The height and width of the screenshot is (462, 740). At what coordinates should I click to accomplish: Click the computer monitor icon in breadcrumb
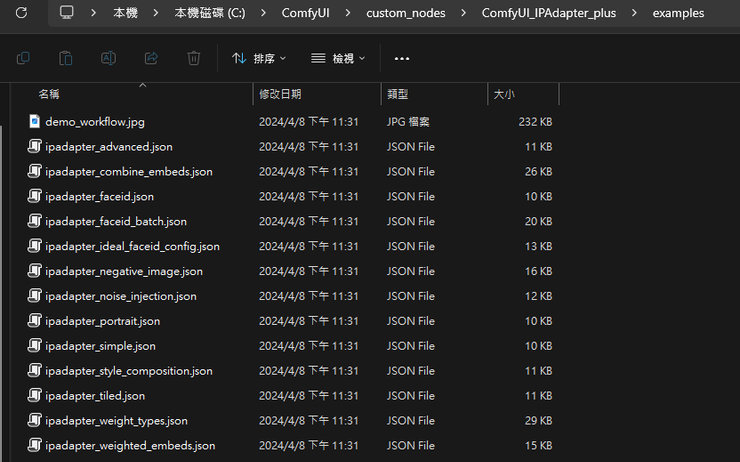click(x=67, y=13)
